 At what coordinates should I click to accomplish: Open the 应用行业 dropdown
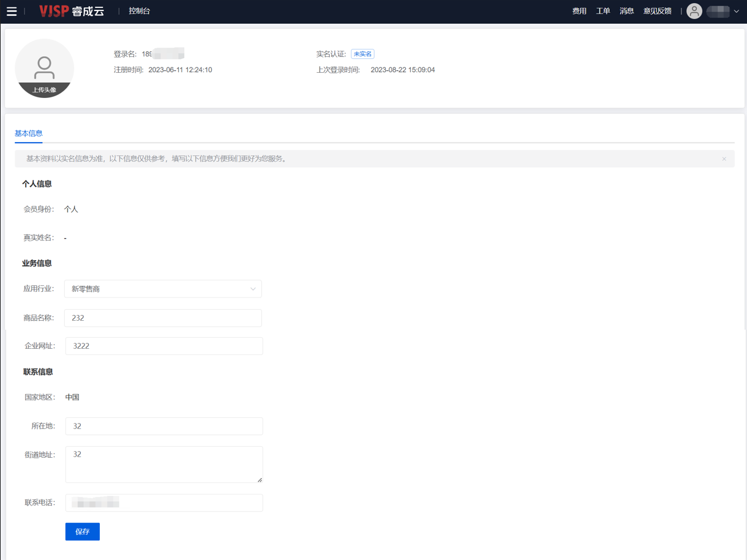(163, 289)
